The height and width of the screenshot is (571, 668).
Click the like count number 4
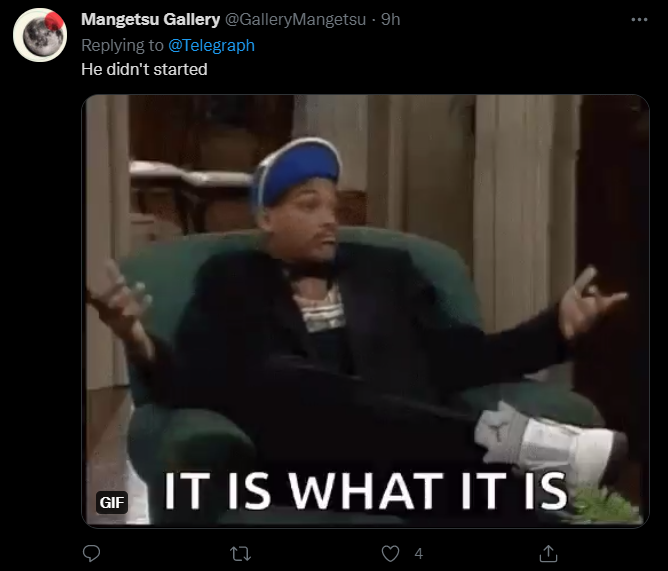pyautogui.click(x=418, y=554)
